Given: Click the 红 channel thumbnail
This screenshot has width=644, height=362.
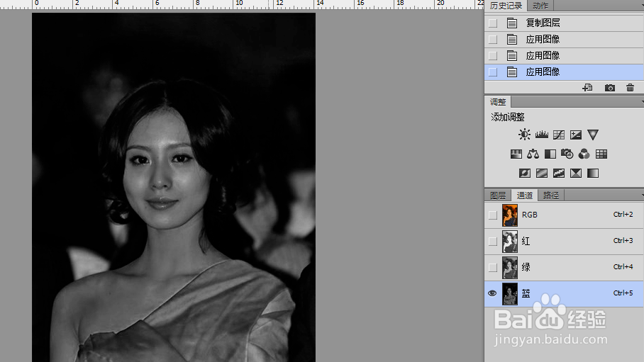Looking at the screenshot, I should pyautogui.click(x=510, y=242).
